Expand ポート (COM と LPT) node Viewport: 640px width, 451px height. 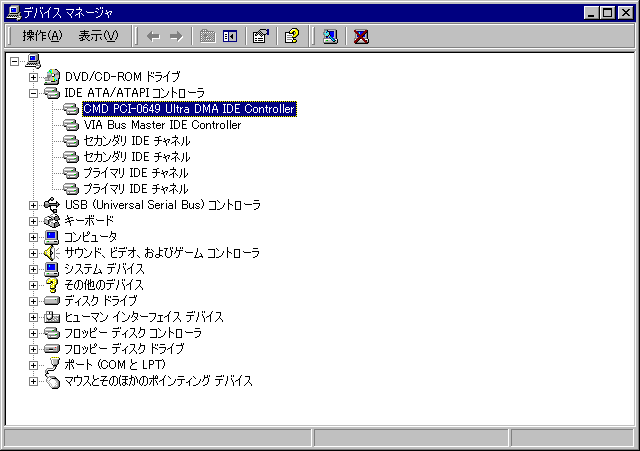click(33, 365)
